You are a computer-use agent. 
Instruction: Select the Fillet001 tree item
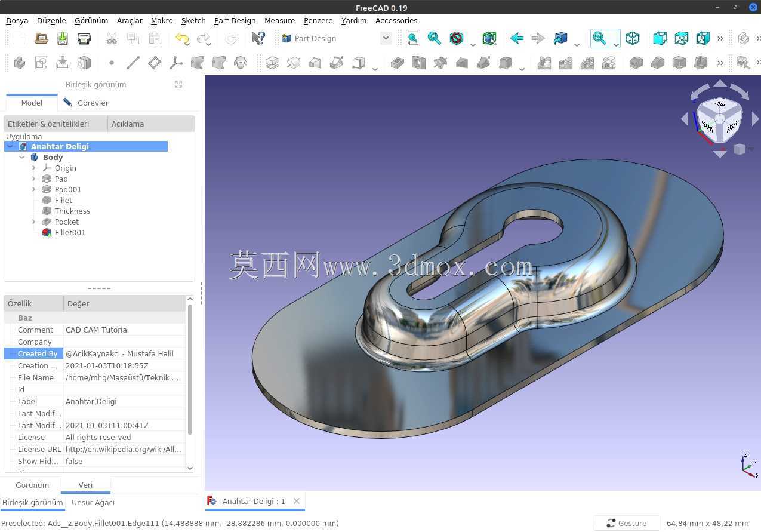pyautogui.click(x=70, y=233)
